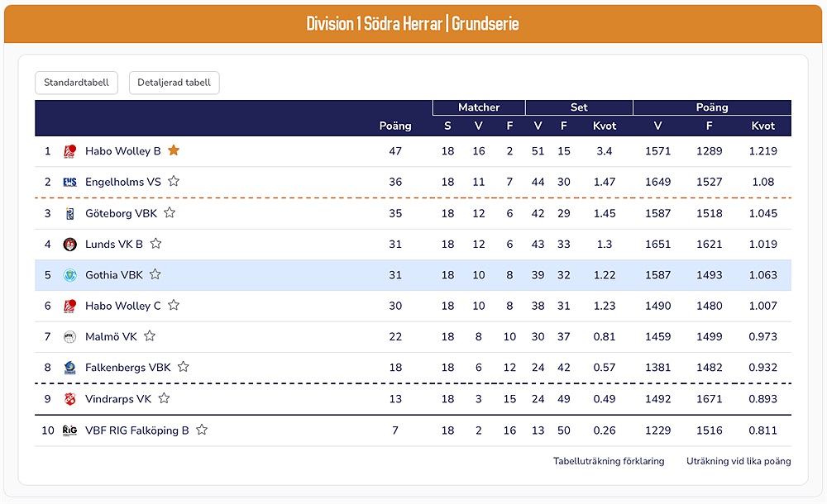The width and height of the screenshot is (827, 504).
Task: Click the Division 1 Södra Herrar heading
Action: pos(413,23)
